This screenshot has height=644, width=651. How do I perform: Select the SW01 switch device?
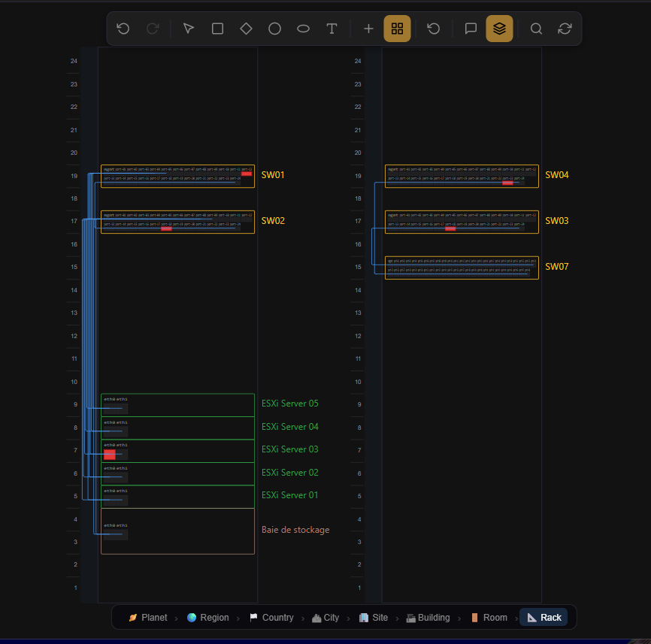coord(177,177)
